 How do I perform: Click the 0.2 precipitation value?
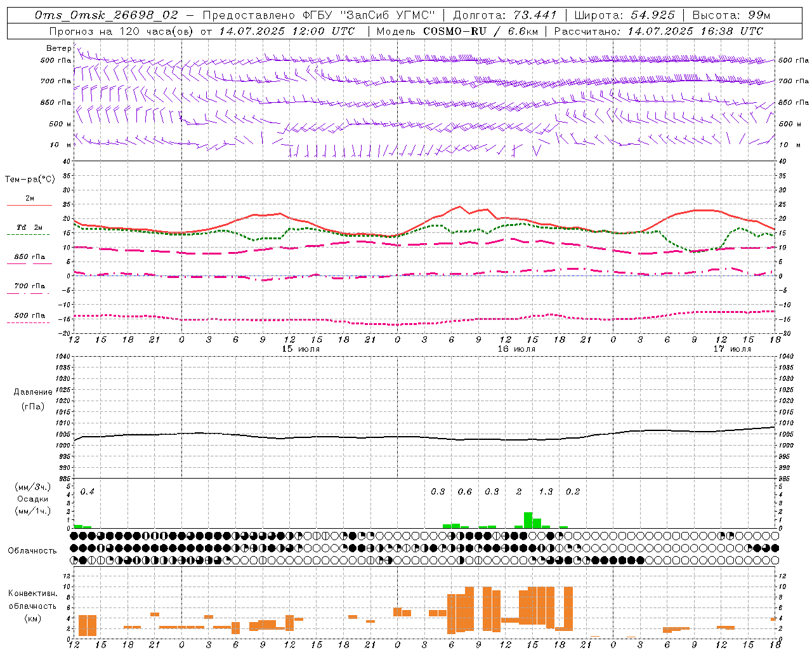573,492
